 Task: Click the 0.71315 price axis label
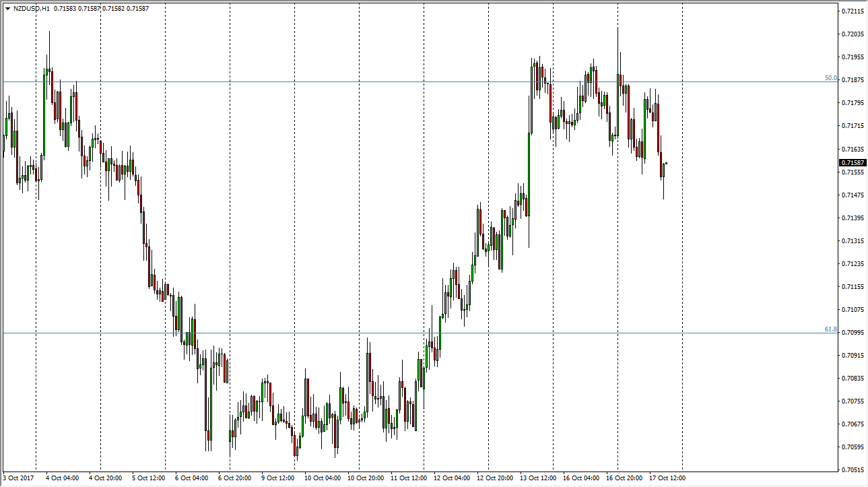point(853,240)
